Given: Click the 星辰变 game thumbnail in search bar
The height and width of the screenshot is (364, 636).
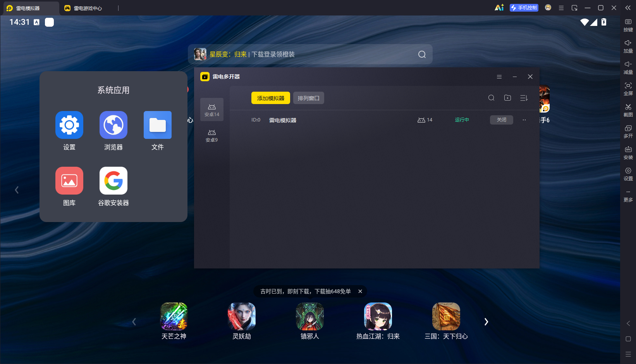Looking at the screenshot, I should click(x=200, y=54).
